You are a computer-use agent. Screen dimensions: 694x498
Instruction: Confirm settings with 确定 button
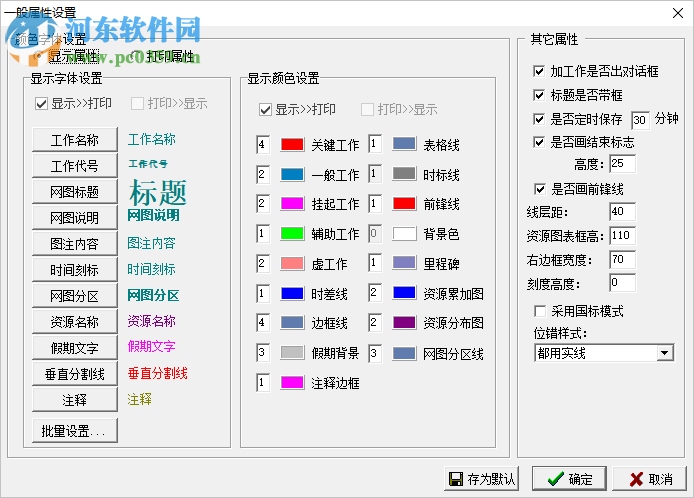[569, 479]
